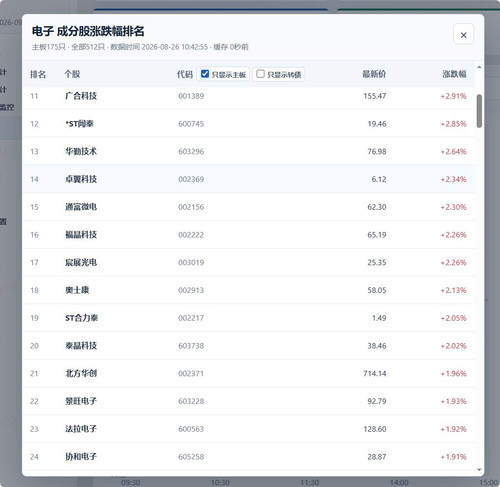Click stock code 603738
Image resolution: width=500 pixels, height=487 pixels.
tap(191, 346)
